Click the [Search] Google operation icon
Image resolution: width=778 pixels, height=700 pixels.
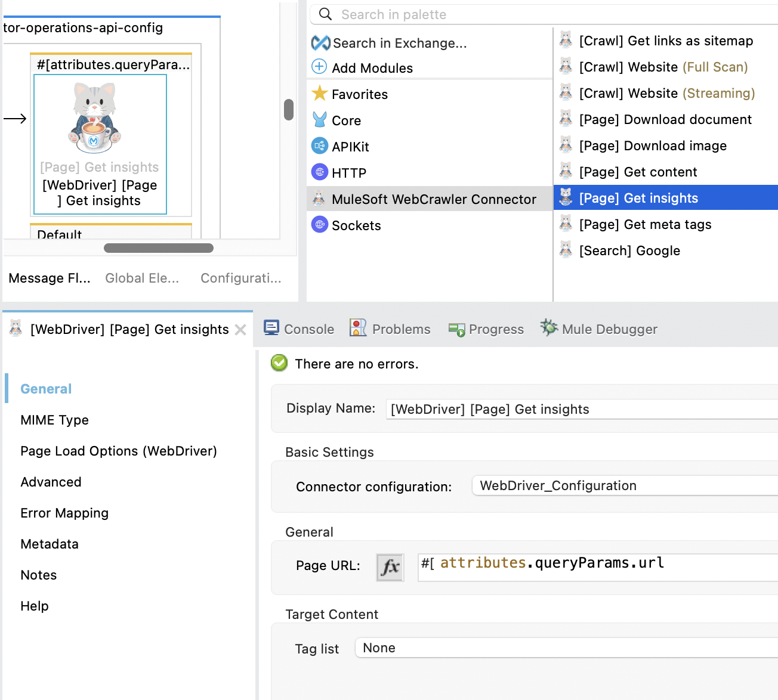566,250
